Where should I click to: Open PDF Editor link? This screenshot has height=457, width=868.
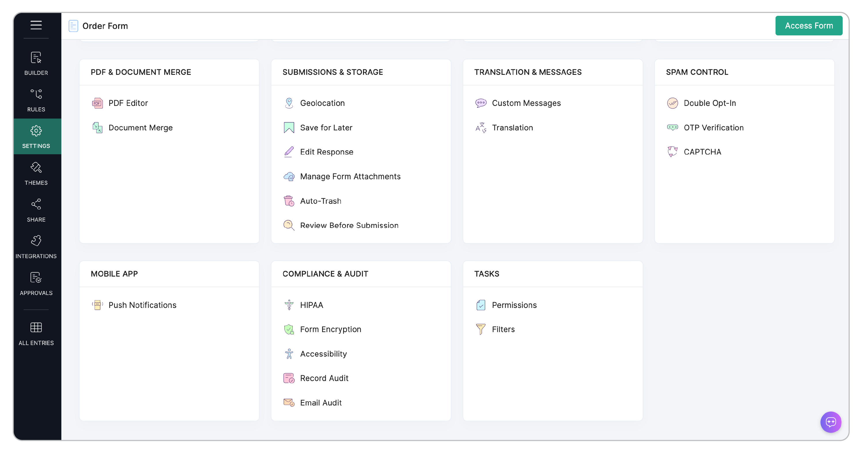pos(128,103)
